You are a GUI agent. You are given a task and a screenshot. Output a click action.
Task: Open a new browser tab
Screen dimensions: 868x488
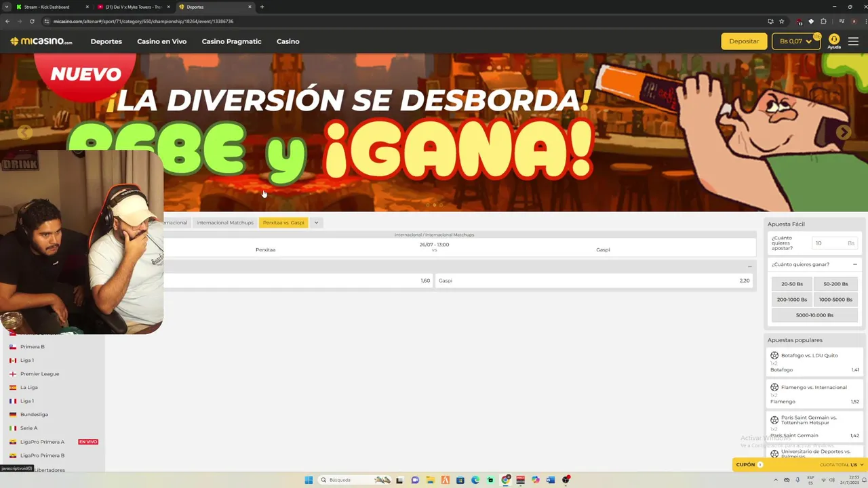coord(262,7)
